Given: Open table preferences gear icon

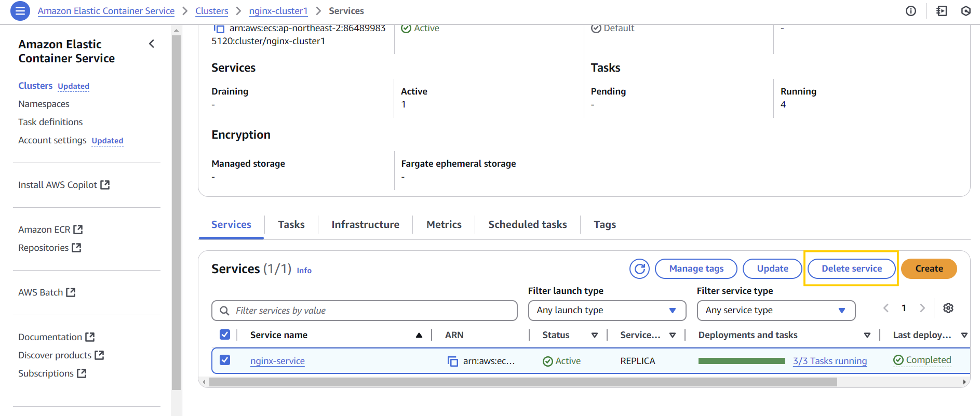Looking at the screenshot, I should tap(948, 308).
